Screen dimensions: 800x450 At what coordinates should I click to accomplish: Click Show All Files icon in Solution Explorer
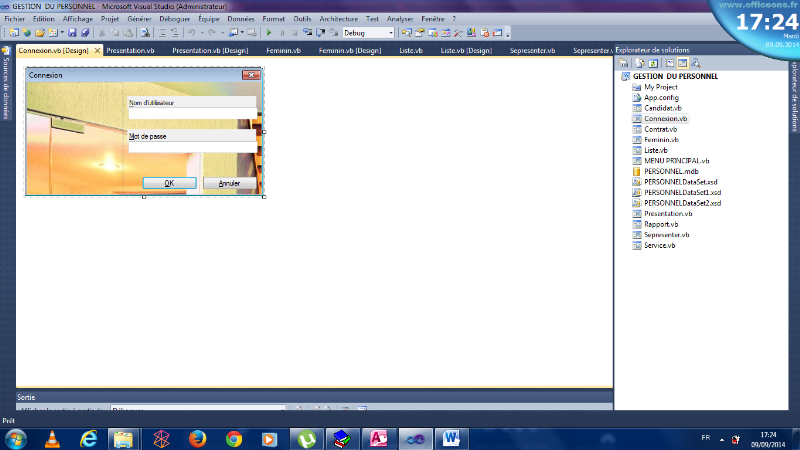click(x=640, y=63)
